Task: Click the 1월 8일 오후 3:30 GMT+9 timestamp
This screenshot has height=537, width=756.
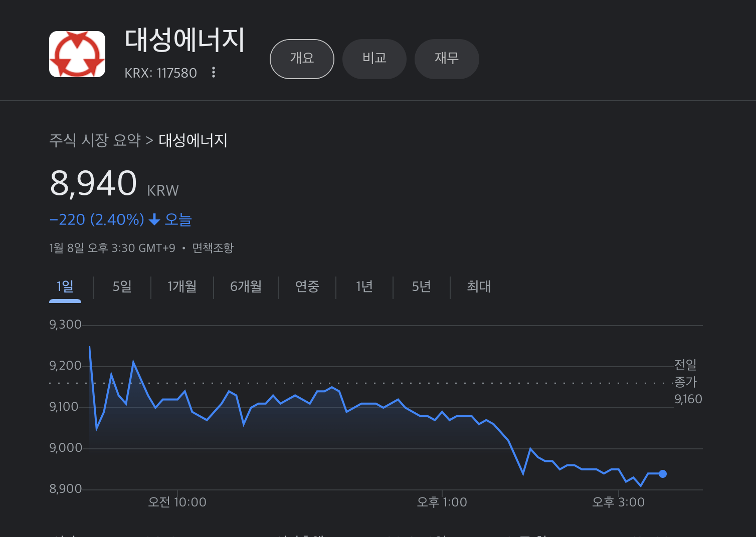Action: [x=112, y=248]
